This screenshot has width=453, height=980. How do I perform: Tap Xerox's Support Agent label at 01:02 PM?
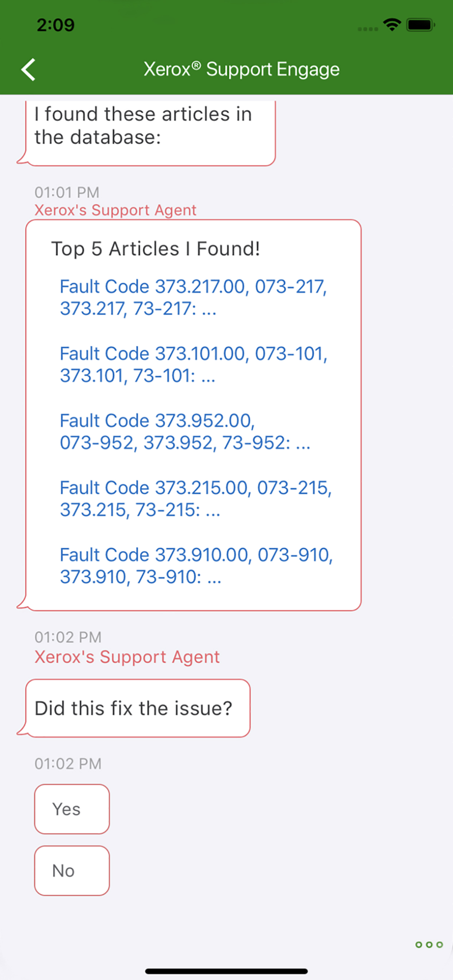[x=127, y=657]
